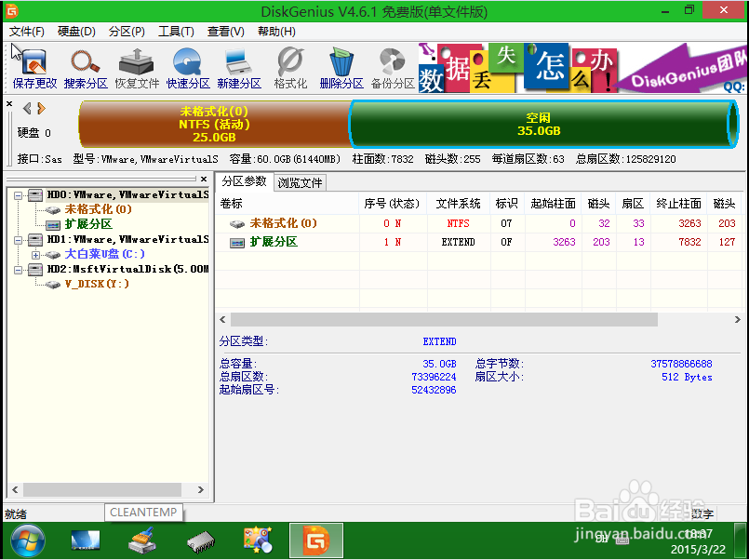Image resolution: width=749 pixels, height=560 pixels.
Task: Click the 新建分区 new partition icon
Action: click(x=239, y=68)
